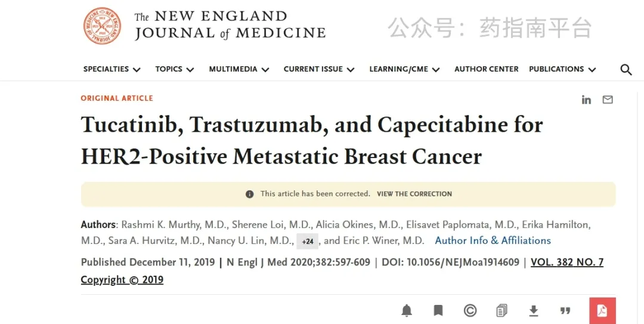The image size is (644, 324).
Task: Bookmark the article with bookmark icon
Action: coord(438,310)
